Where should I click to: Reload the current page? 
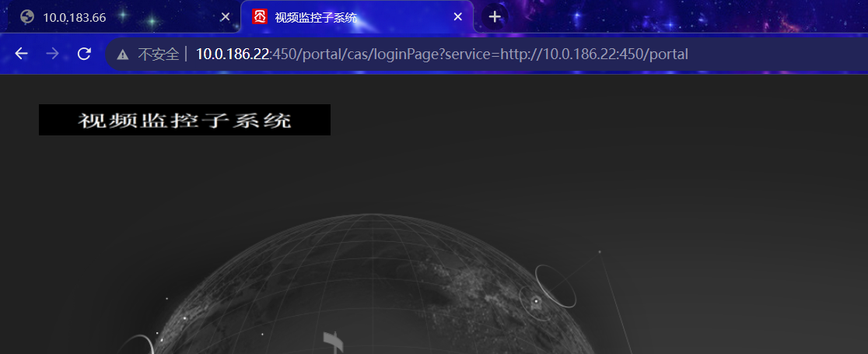pos(84,54)
